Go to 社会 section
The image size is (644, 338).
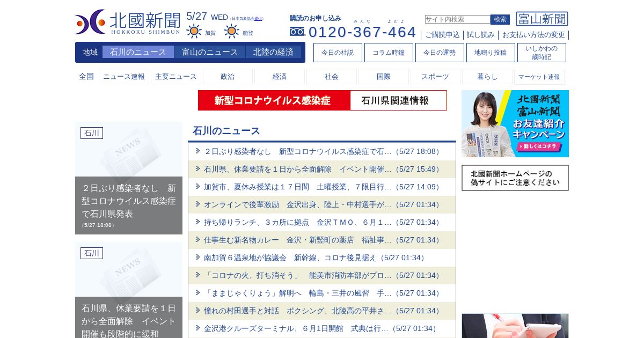click(x=332, y=77)
